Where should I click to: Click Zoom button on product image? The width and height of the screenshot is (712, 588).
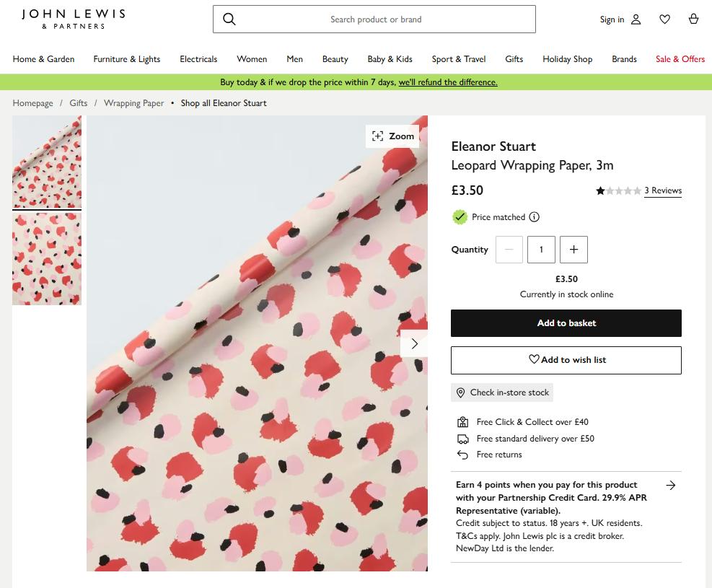392,136
